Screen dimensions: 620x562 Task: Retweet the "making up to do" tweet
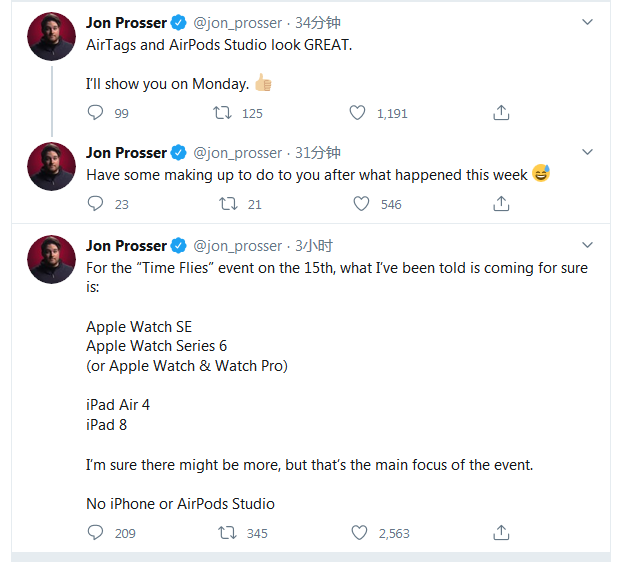[x=226, y=204]
